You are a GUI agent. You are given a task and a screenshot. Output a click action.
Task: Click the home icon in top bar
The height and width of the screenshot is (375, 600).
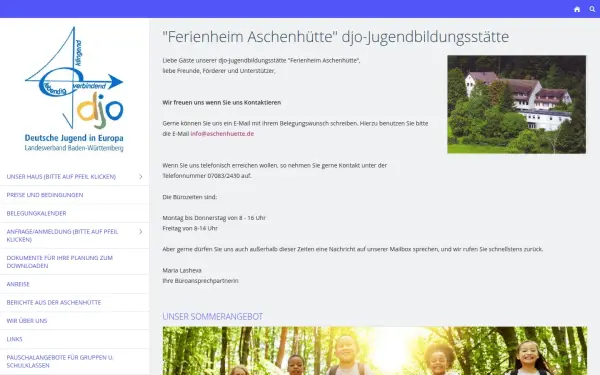[x=577, y=9]
